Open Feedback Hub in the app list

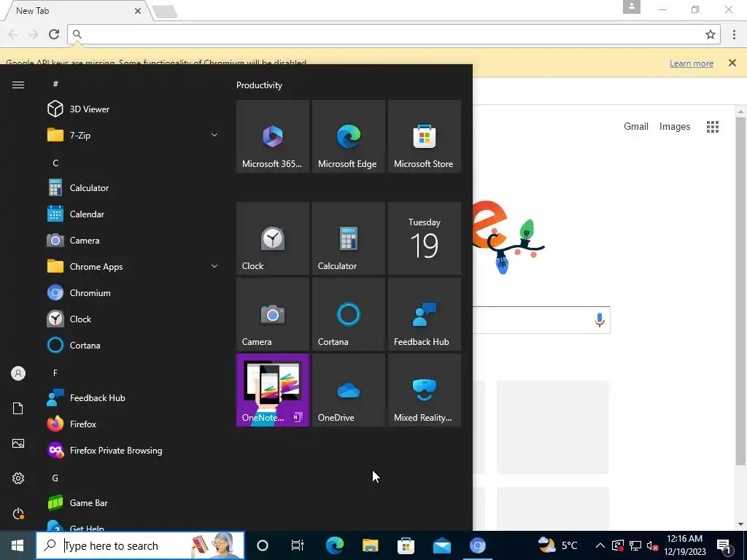coord(133,397)
